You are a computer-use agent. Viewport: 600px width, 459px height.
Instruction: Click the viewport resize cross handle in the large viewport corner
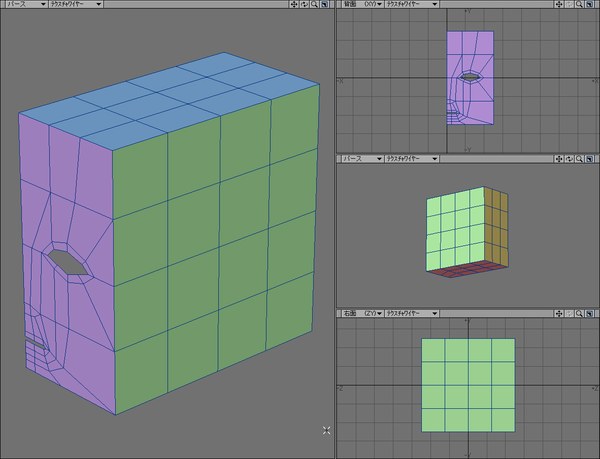(x=326, y=430)
